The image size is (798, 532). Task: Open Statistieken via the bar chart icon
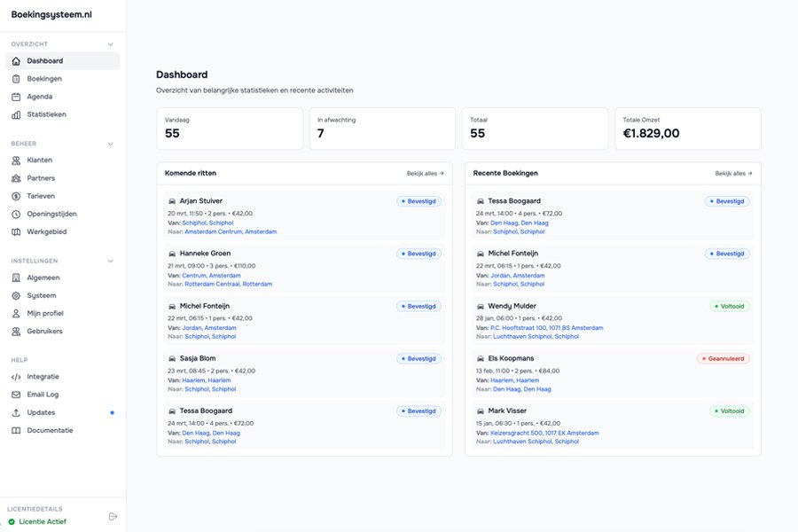tap(16, 113)
